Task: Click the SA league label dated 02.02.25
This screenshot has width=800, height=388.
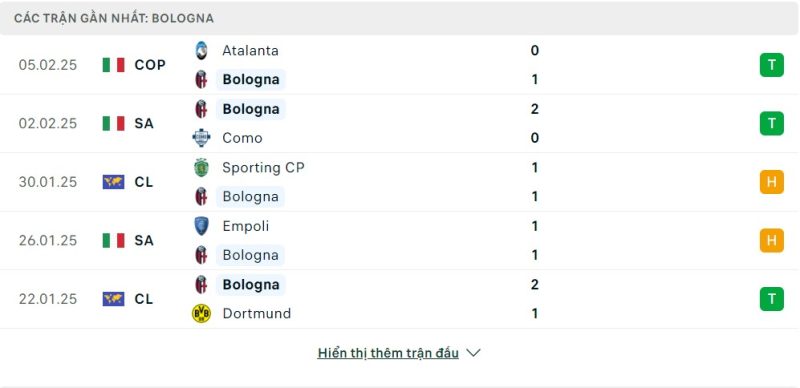Action: coord(144,124)
